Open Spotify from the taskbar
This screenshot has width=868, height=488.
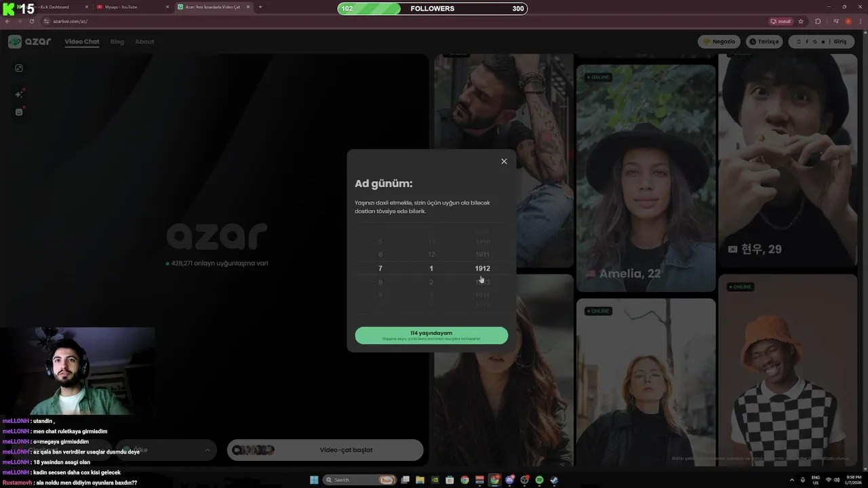[x=539, y=480]
